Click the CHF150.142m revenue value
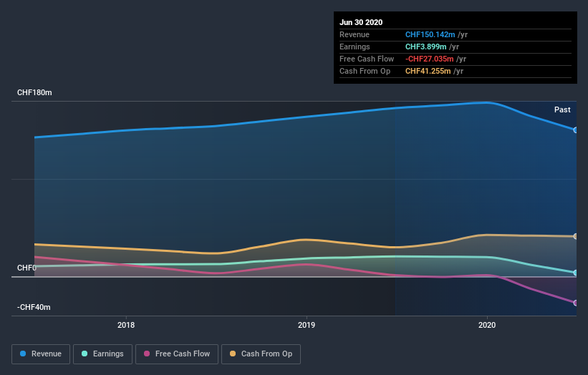 pos(430,34)
